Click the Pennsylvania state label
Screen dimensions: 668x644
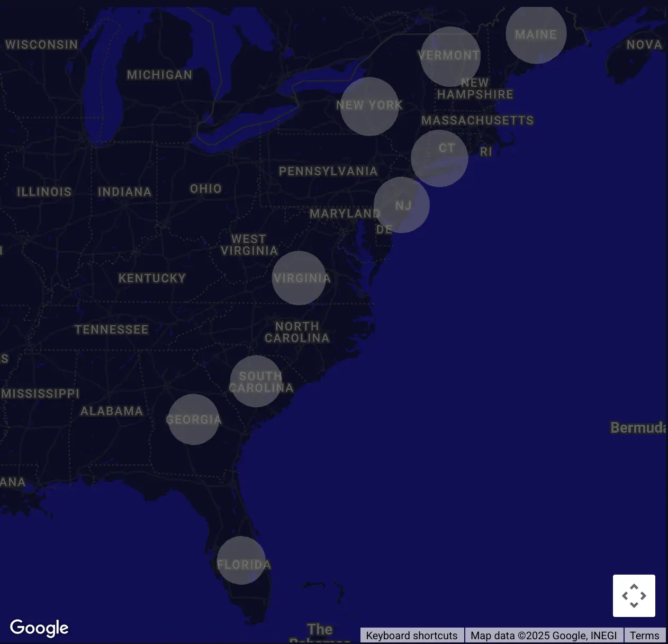tap(328, 171)
